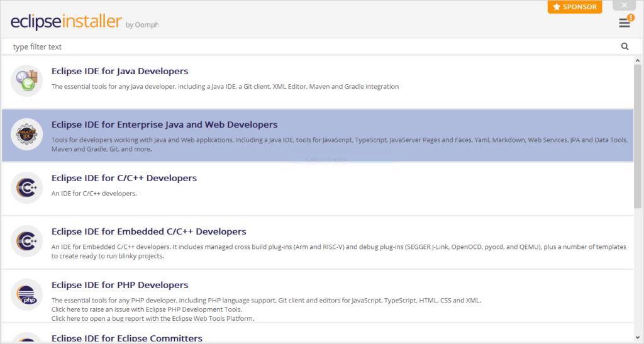Click the Embedded C/C++ description mentioning SEGGER J-Link

[x=339, y=251]
